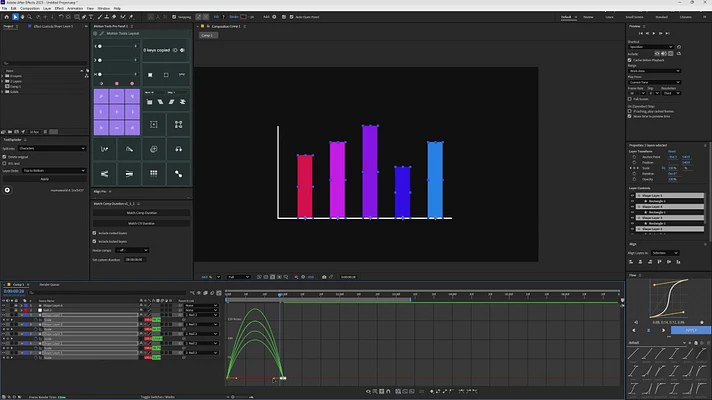The image size is (712, 400).
Task: Open the Composition menu
Action: 30,8
